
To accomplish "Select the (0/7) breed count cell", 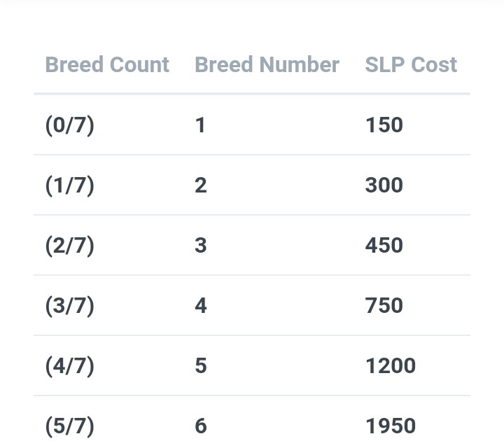I will (70, 125).
